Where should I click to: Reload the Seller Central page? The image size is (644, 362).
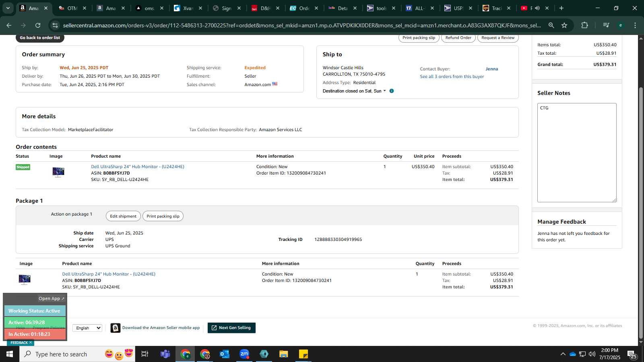tap(38, 25)
